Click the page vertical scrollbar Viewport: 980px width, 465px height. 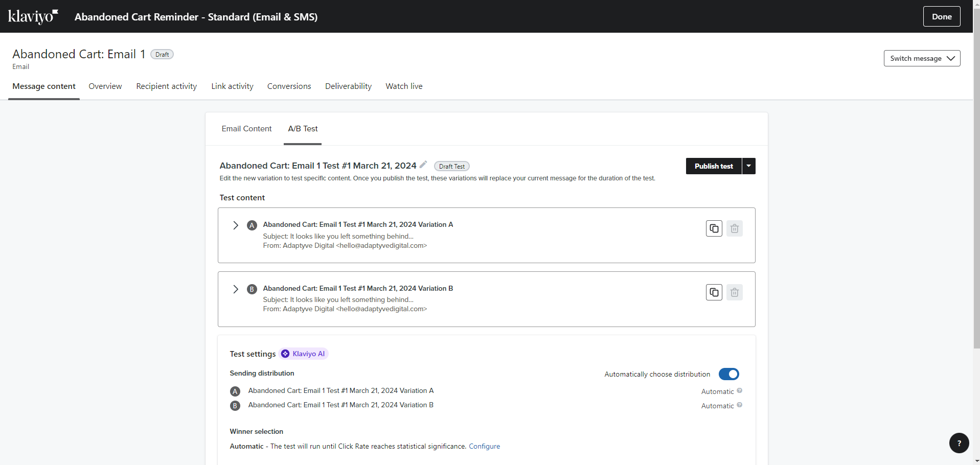pyautogui.click(x=976, y=204)
